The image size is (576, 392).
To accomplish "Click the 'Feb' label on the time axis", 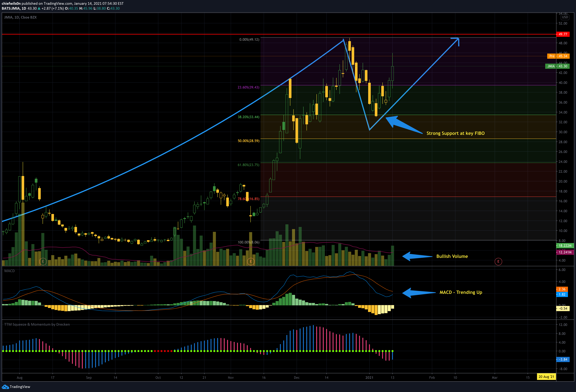I will click(432, 378).
